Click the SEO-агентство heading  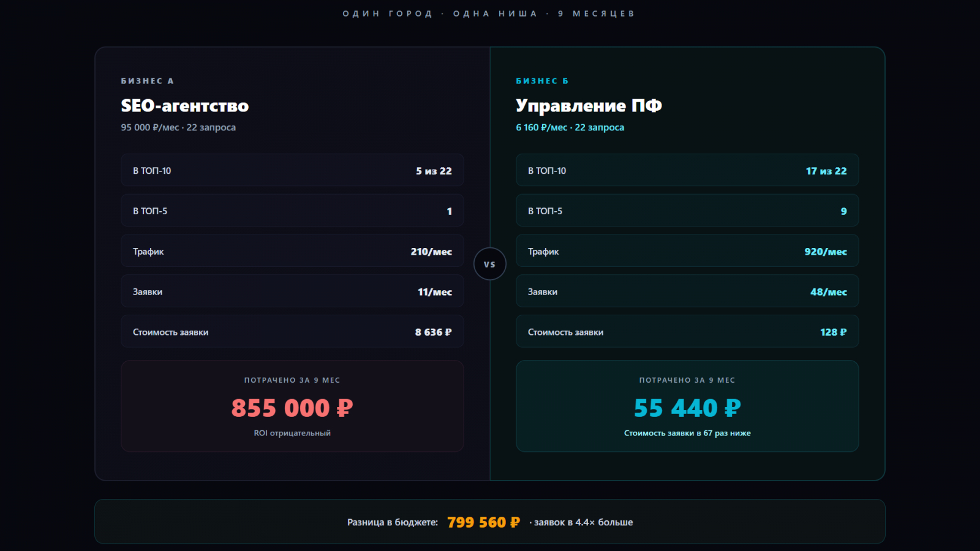click(184, 106)
